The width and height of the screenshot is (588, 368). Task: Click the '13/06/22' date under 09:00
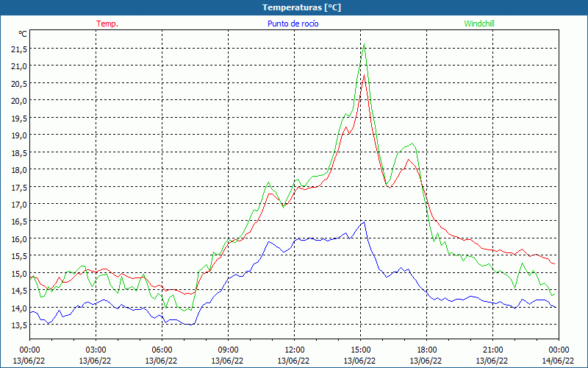coord(227,361)
